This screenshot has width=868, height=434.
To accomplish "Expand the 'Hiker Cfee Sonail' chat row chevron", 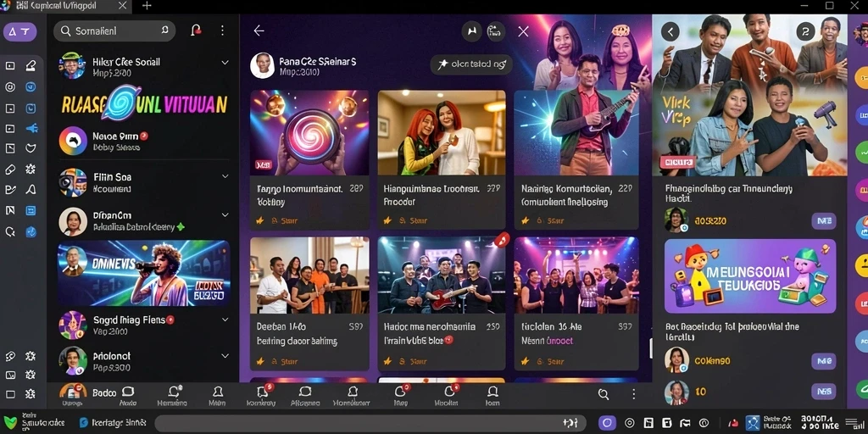I will point(225,63).
